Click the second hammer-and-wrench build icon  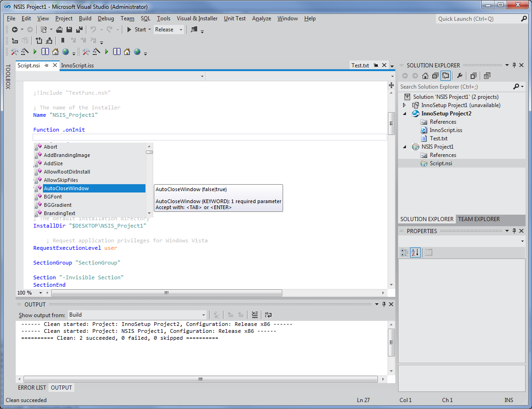click(86, 52)
